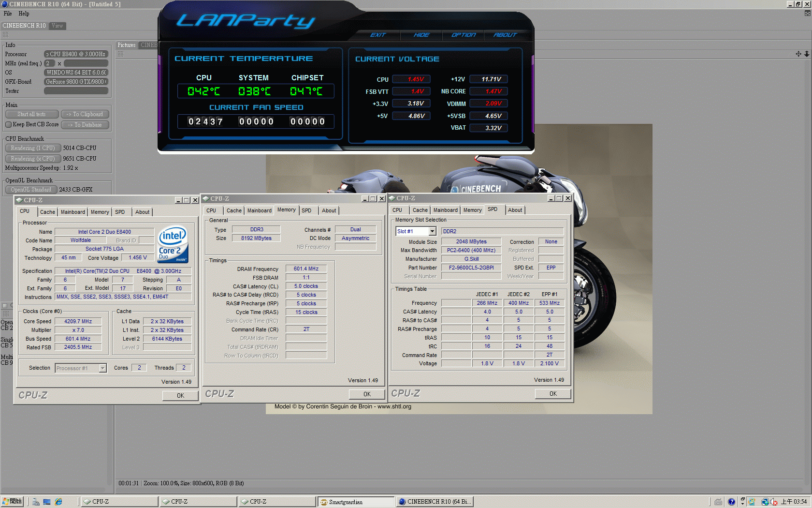
Task: Open the keyboard language bar icon in taskbar
Action: click(x=718, y=502)
